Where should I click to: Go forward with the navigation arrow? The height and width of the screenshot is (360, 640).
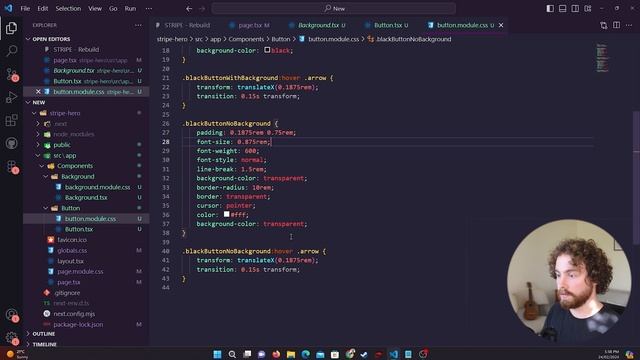pyautogui.click(x=202, y=8)
